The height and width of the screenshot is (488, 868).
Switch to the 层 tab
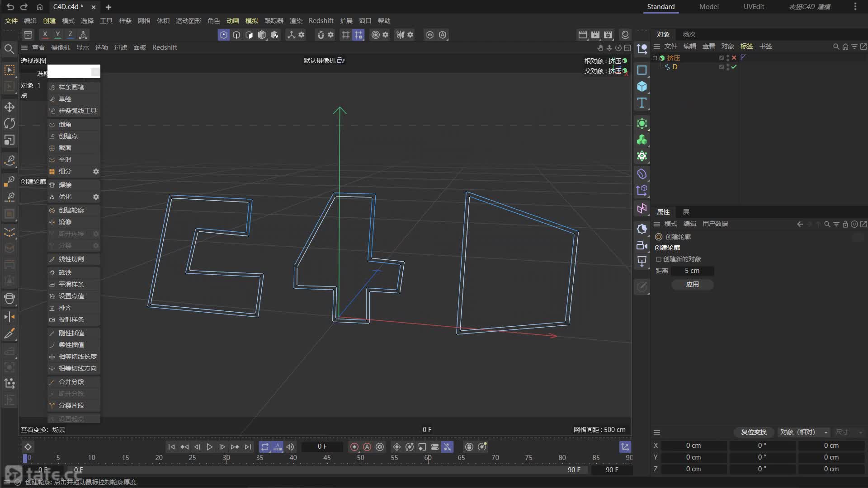coord(686,212)
